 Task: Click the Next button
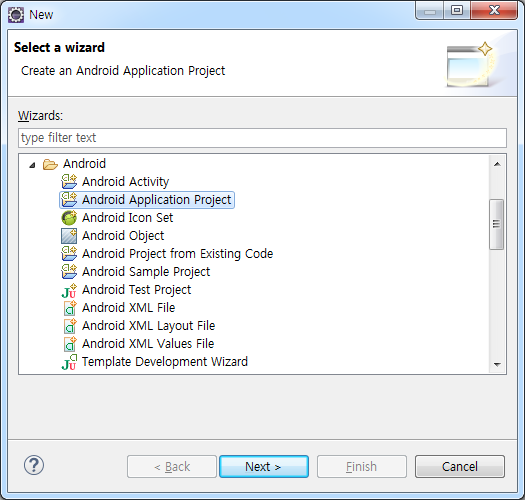(x=264, y=466)
